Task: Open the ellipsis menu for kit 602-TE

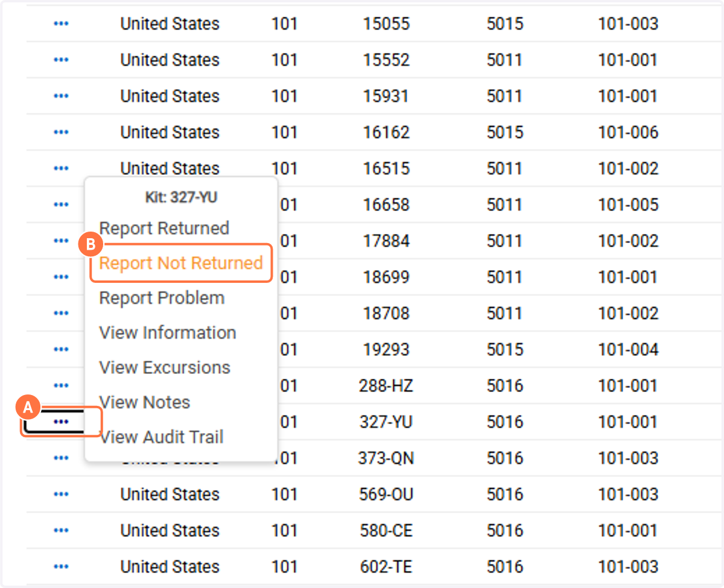Action: click(x=61, y=567)
